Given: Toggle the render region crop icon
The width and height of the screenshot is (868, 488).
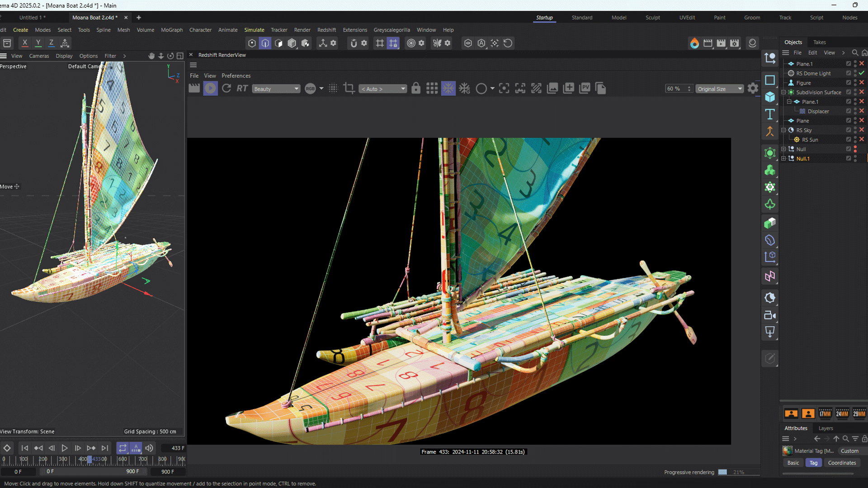Looking at the screenshot, I should [349, 89].
